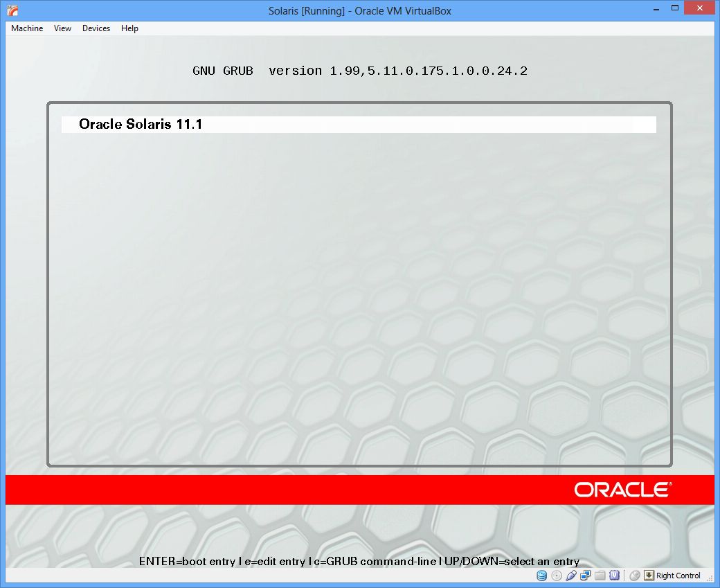720x588 pixels.
Task: Click the network adapters status icon
Action: (586, 575)
